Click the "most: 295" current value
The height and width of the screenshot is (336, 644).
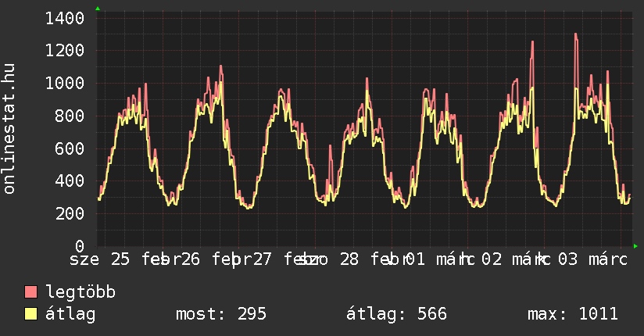221,314
